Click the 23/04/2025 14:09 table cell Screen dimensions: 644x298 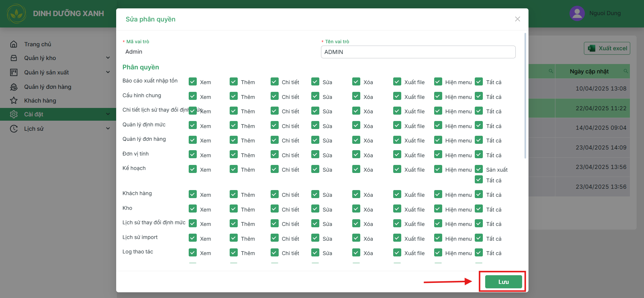tap(592, 147)
